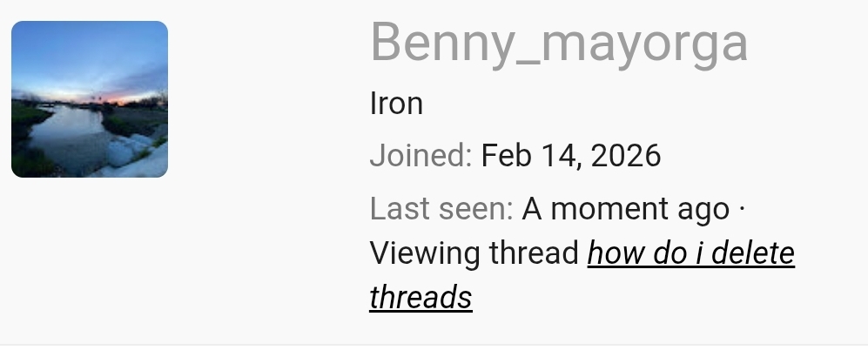Viewport: 868px width, 357px height.
Task: Click the 'A moment ago' timestamp
Action: [626, 209]
